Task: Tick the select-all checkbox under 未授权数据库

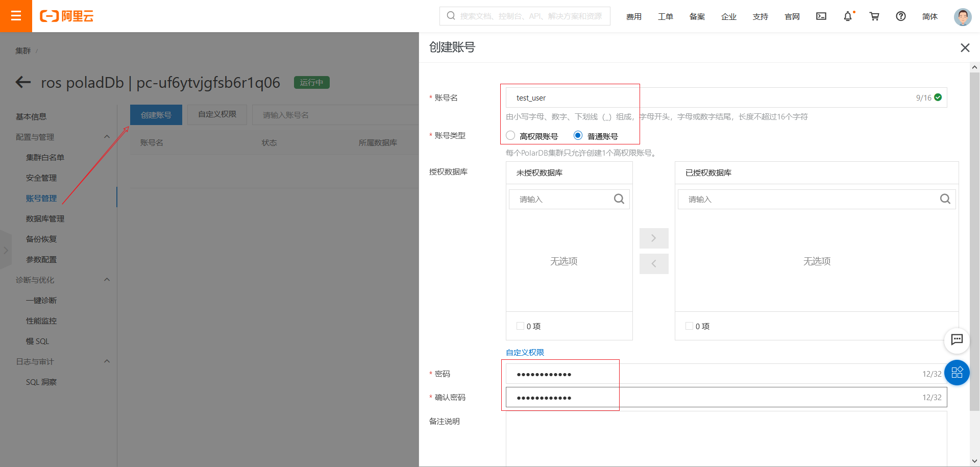Action: coord(520,326)
